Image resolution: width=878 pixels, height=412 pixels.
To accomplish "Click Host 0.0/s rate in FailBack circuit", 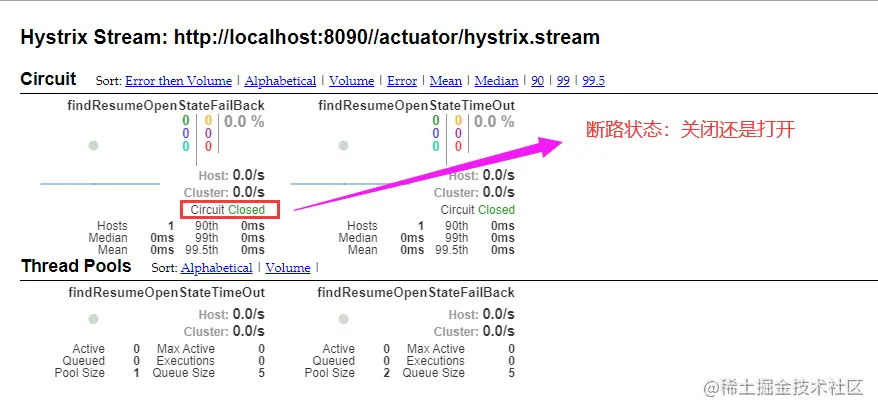I will coord(231,176).
